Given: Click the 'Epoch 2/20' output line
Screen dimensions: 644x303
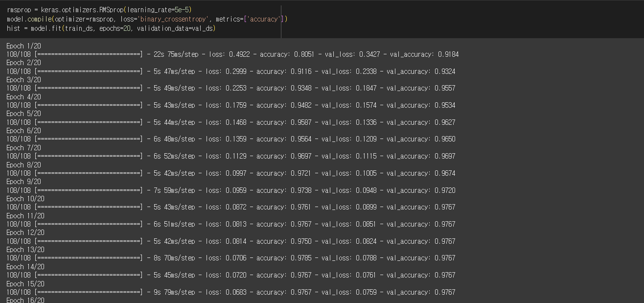Looking at the screenshot, I should (23, 63).
